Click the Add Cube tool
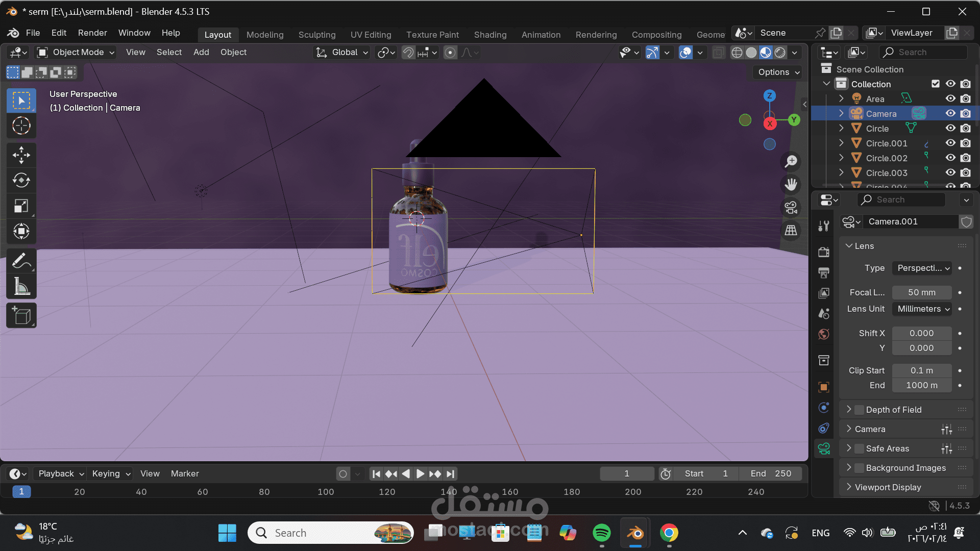 (21, 316)
